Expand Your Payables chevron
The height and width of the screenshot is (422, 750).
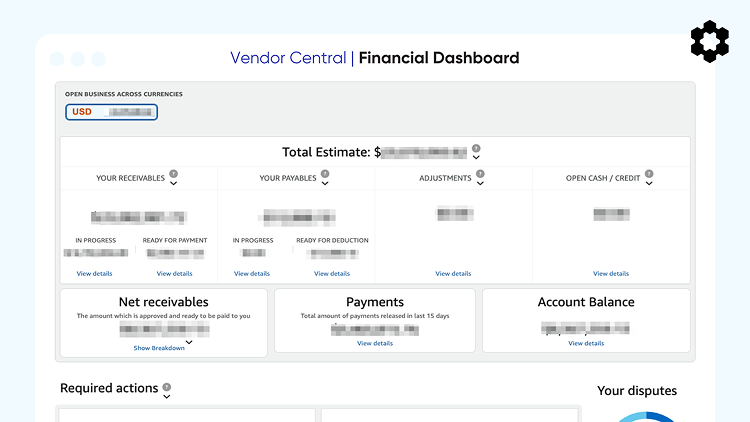click(325, 183)
